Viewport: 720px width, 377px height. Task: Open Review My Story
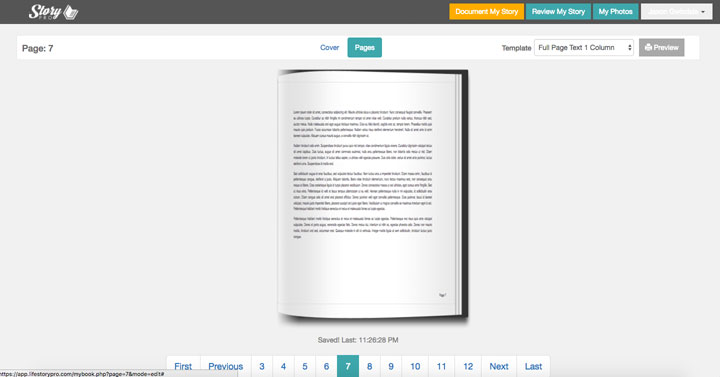[x=558, y=11]
